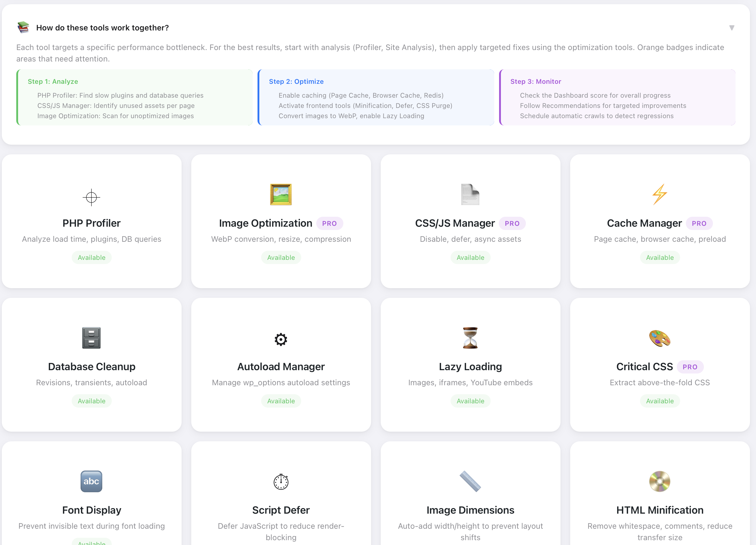Click the Available badge under Database Cleanup
Screen dimensions: 756x545
click(91, 401)
